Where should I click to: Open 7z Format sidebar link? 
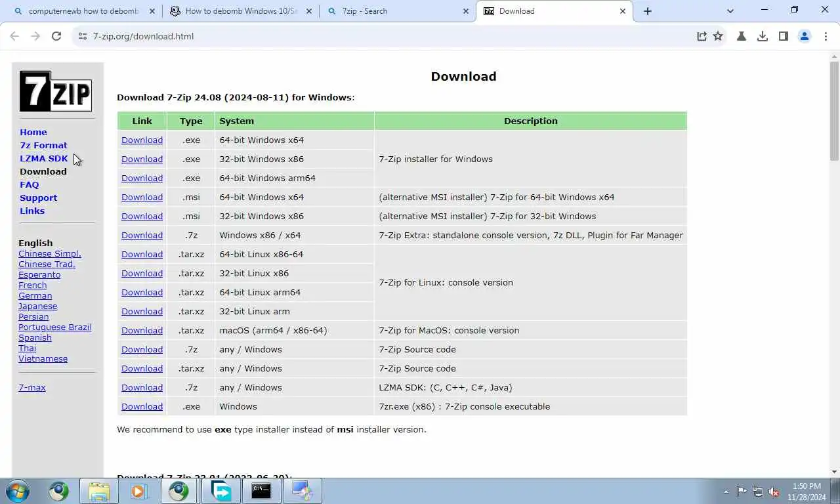pos(43,145)
